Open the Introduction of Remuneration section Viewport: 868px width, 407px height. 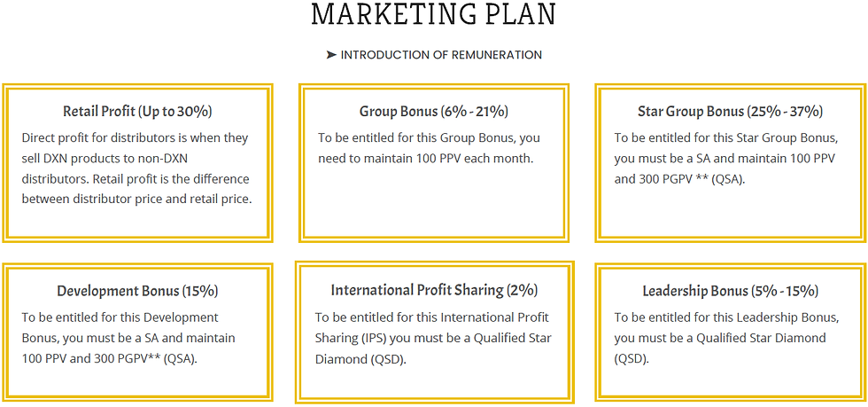(441, 55)
